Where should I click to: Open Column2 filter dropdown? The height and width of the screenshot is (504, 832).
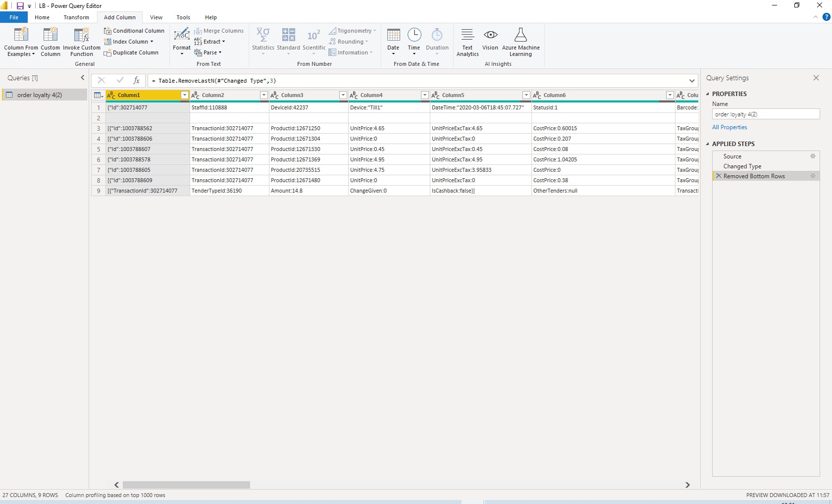pyautogui.click(x=263, y=95)
